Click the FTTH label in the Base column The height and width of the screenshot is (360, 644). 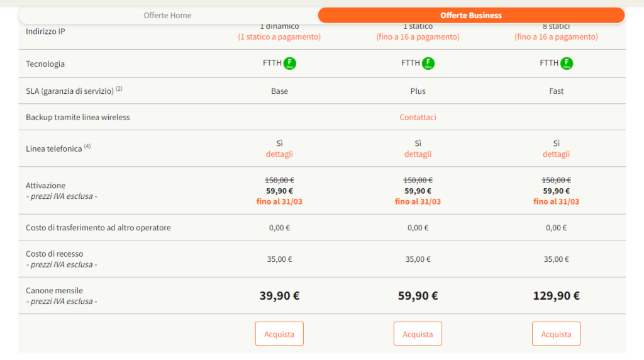click(272, 63)
